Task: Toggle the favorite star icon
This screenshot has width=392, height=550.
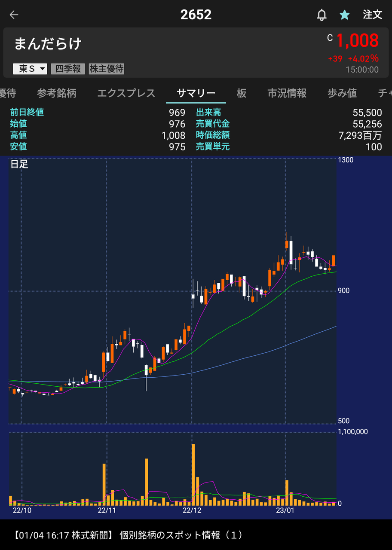Action: (x=345, y=15)
